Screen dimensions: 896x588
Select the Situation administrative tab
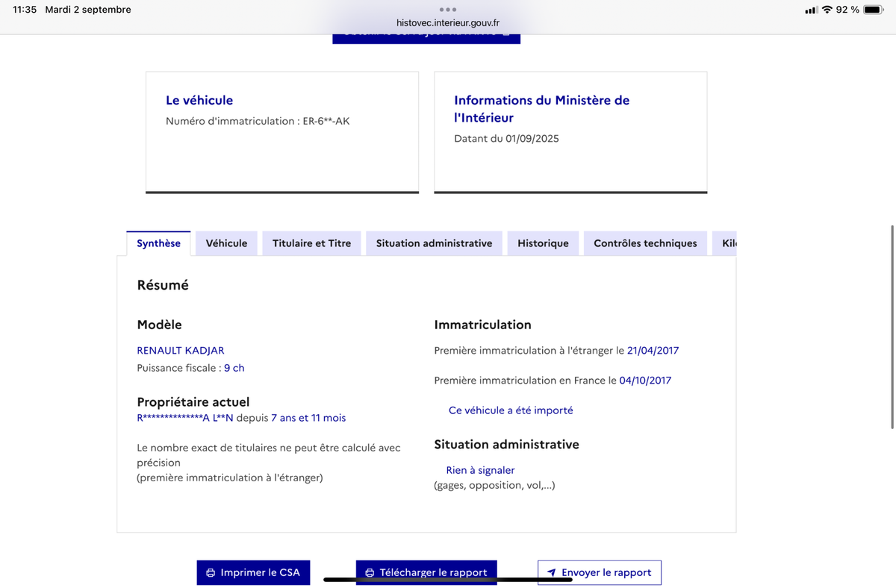(x=434, y=243)
